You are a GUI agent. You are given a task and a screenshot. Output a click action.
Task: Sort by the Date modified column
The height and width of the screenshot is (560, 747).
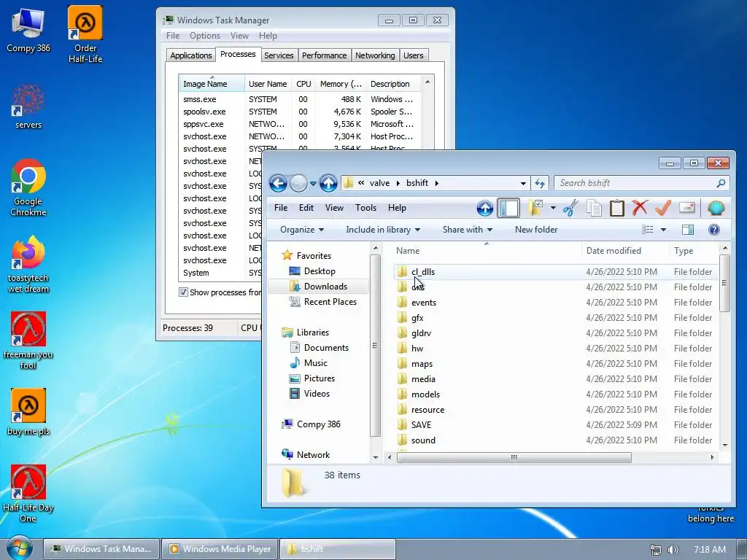pyautogui.click(x=624, y=251)
